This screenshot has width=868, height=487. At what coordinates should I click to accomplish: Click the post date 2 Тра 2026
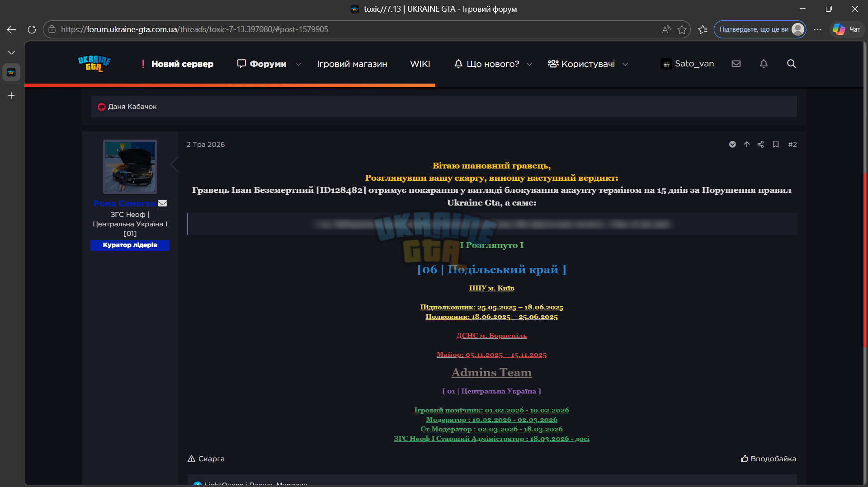206,145
